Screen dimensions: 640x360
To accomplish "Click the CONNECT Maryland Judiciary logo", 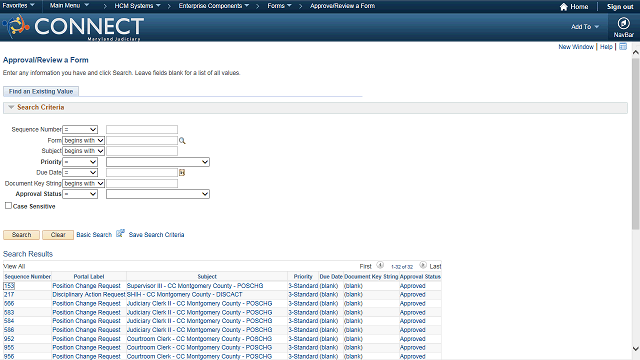I will 73,27.
